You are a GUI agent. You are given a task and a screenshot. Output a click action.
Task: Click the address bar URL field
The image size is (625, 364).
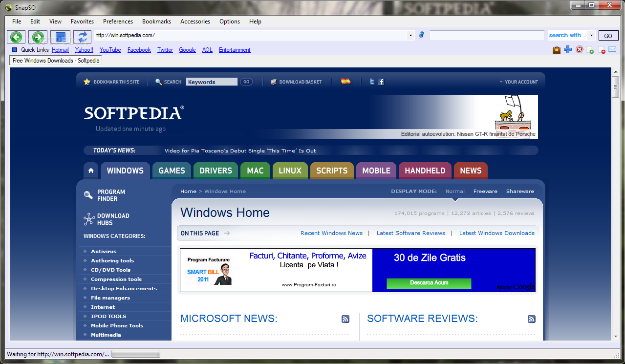[x=250, y=35]
